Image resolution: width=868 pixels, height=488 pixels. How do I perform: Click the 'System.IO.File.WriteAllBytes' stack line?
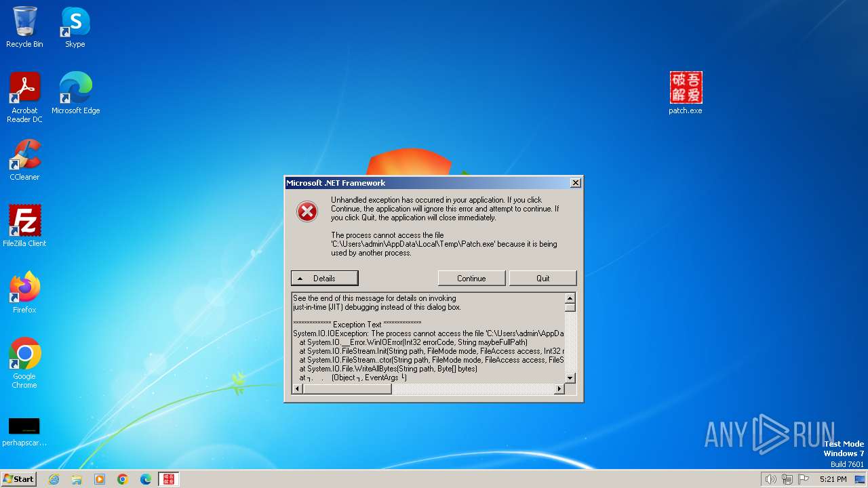point(388,369)
